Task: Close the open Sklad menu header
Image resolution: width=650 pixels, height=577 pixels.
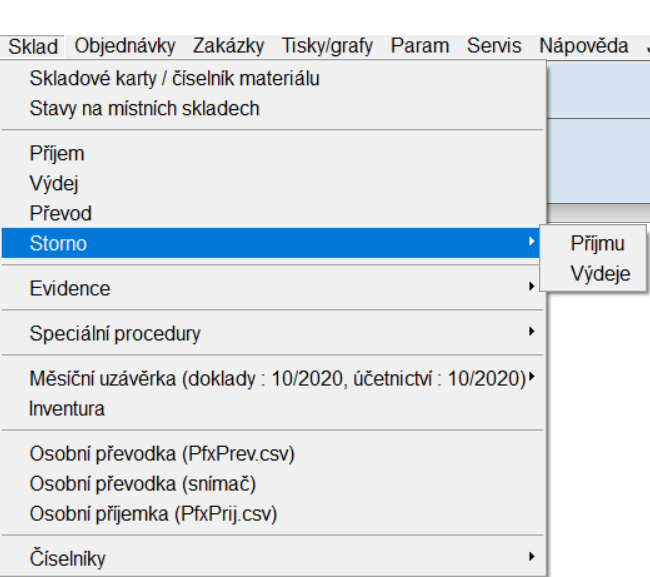Action: tap(32, 47)
